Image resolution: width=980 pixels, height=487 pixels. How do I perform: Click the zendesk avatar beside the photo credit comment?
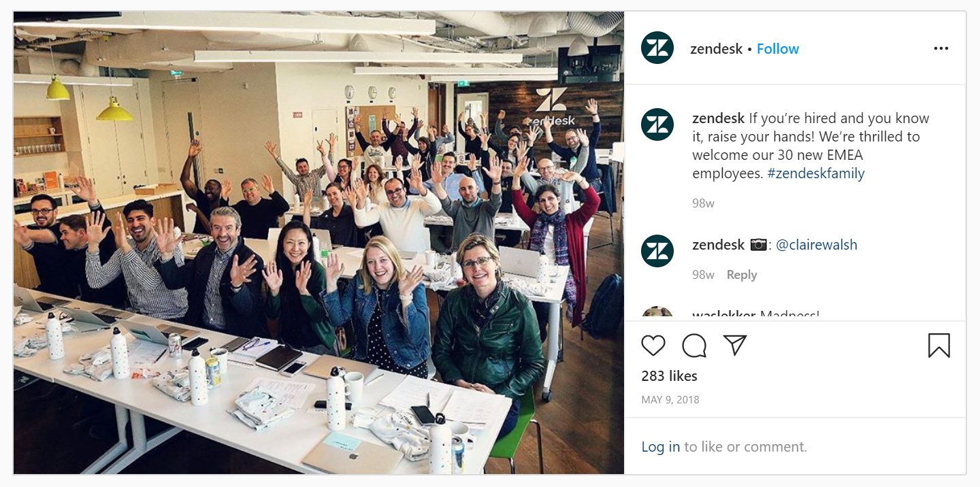pyautogui.click(x=657, y=251)
